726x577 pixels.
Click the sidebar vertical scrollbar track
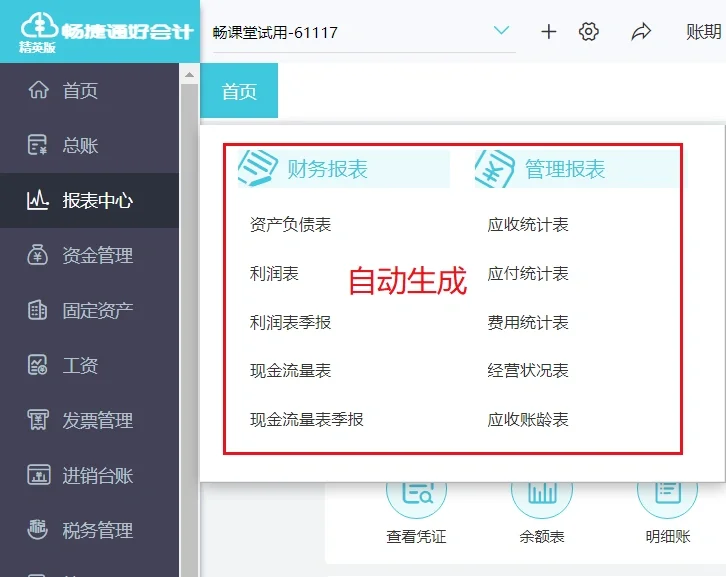tap(189, 329)
